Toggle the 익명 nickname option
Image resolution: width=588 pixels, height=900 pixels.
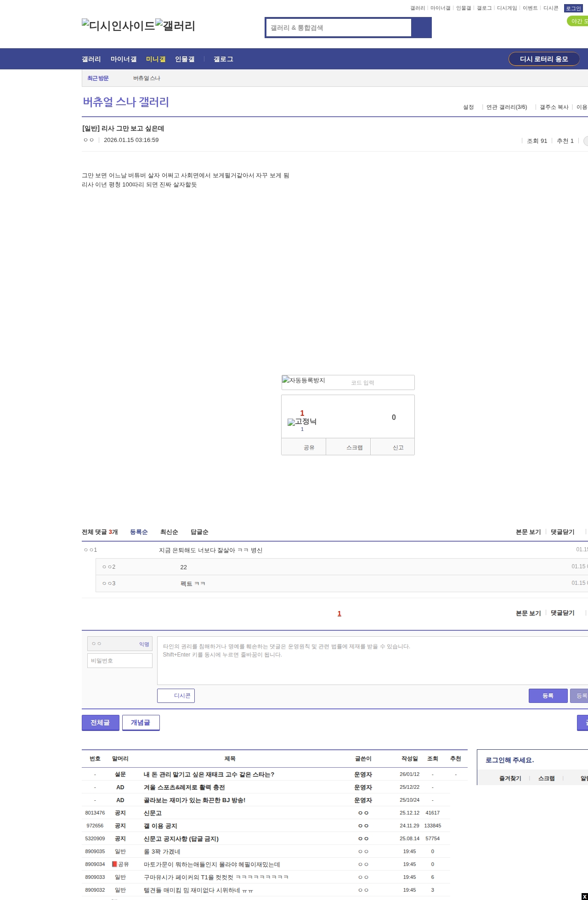pos(144,644)
